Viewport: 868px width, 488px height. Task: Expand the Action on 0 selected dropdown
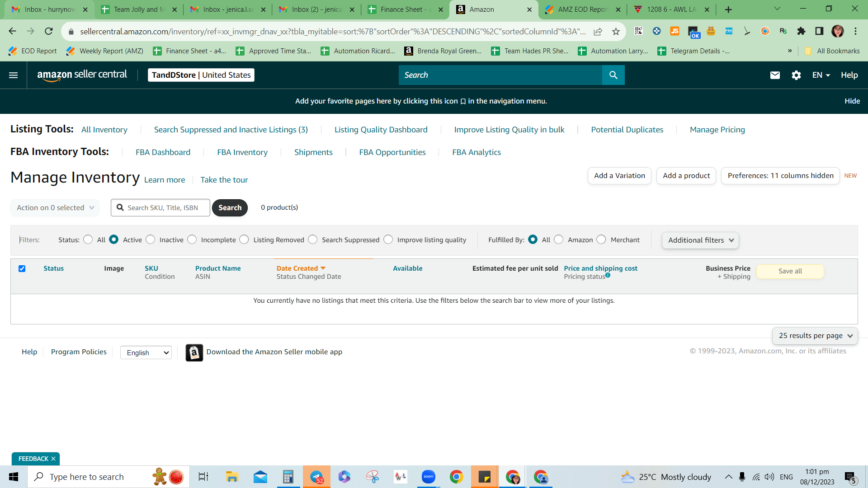click(55, 208)
